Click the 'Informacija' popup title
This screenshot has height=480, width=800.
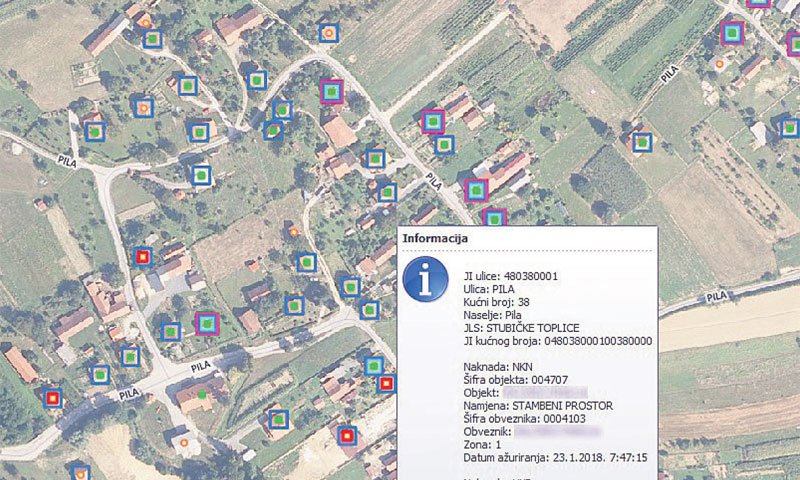(x=435, y=238)
